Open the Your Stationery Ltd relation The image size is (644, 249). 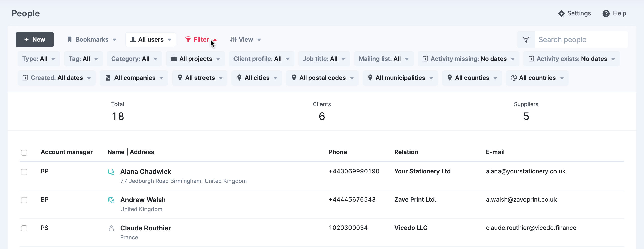[x=422, y=171]
